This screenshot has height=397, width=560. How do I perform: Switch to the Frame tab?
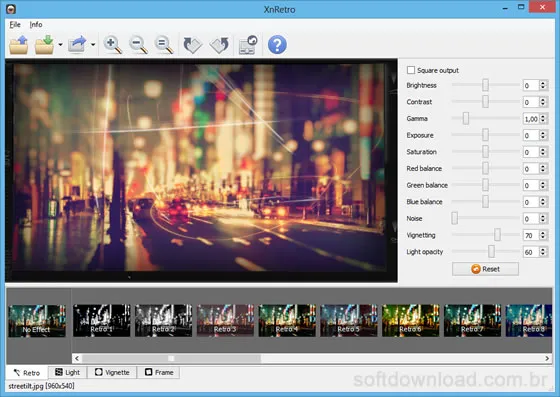pos(159,372)
